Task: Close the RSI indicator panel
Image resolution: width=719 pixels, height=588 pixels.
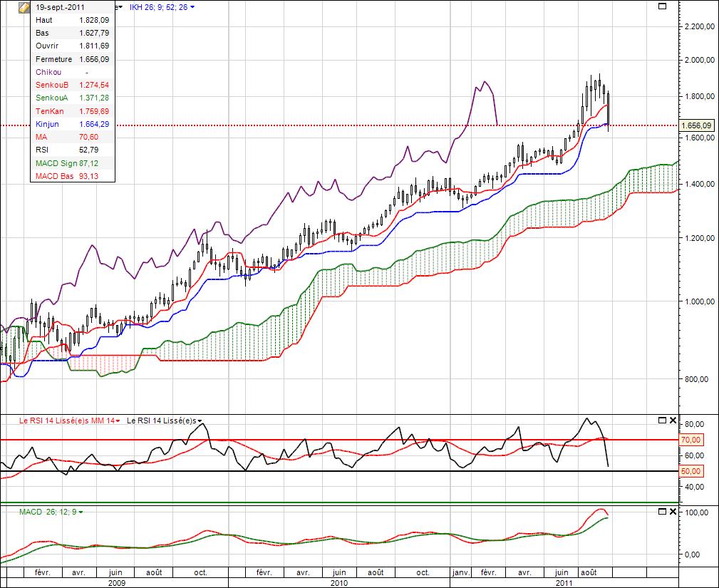Action: point(672,421)
